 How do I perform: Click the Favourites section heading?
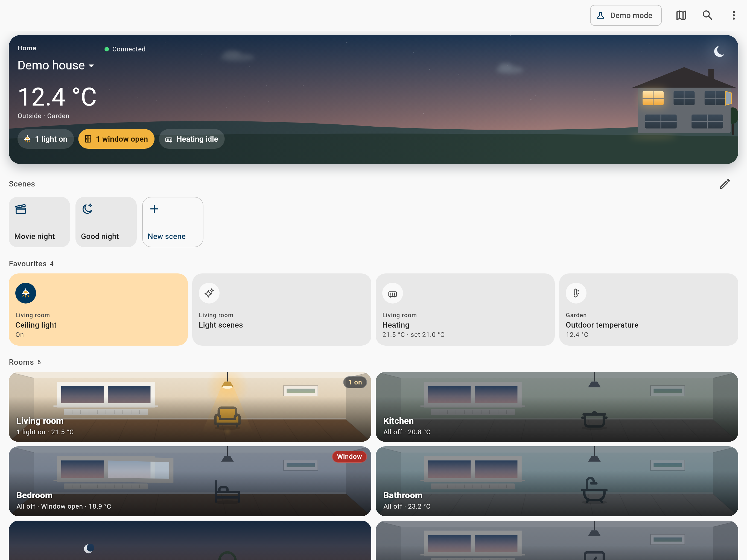coord(28,263)
